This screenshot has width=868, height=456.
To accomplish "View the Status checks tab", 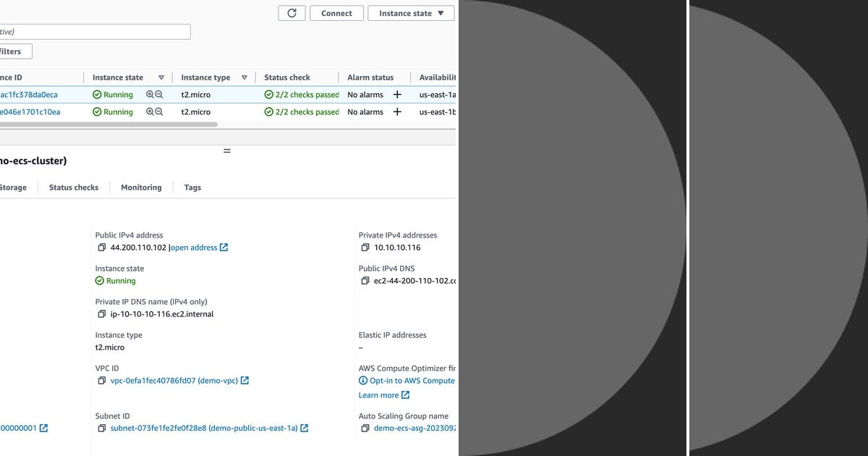I will [73, 187].
